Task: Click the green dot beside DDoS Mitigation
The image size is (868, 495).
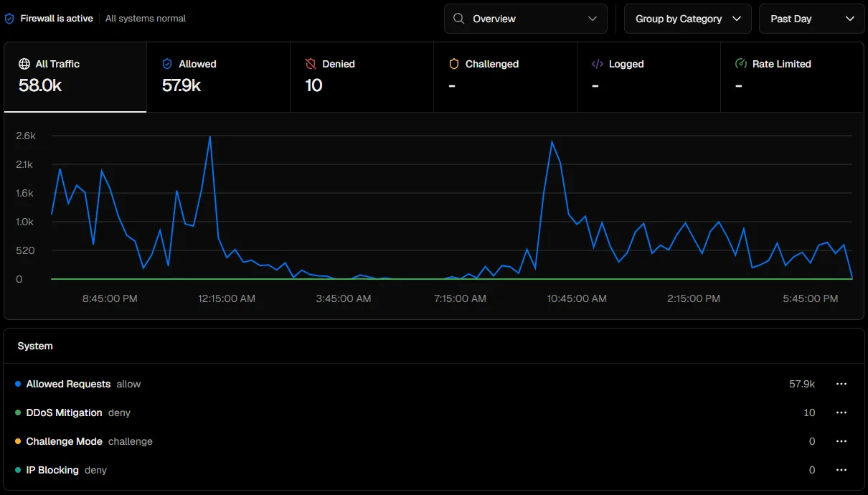Action: 18,412
